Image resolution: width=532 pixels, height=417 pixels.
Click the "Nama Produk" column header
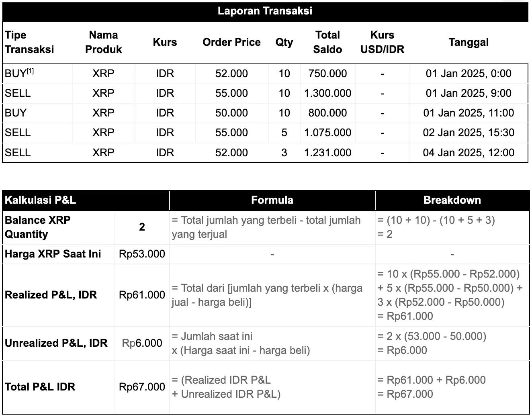103,42
